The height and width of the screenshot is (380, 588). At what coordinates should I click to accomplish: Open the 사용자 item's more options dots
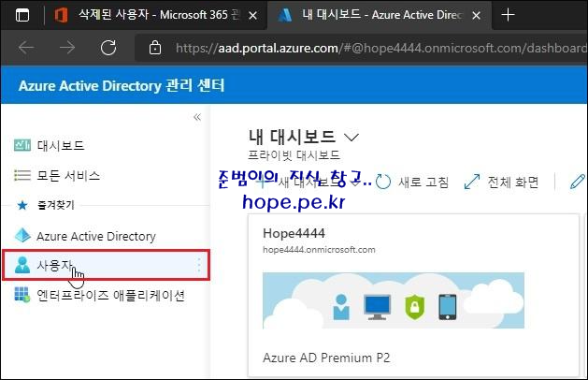(199, 265)
